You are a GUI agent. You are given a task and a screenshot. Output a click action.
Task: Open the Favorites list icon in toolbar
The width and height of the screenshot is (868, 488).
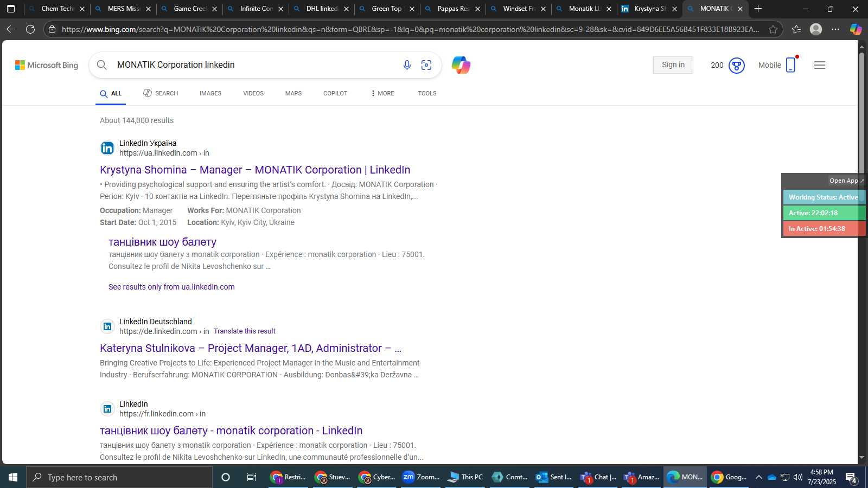[x=796, y=29]
